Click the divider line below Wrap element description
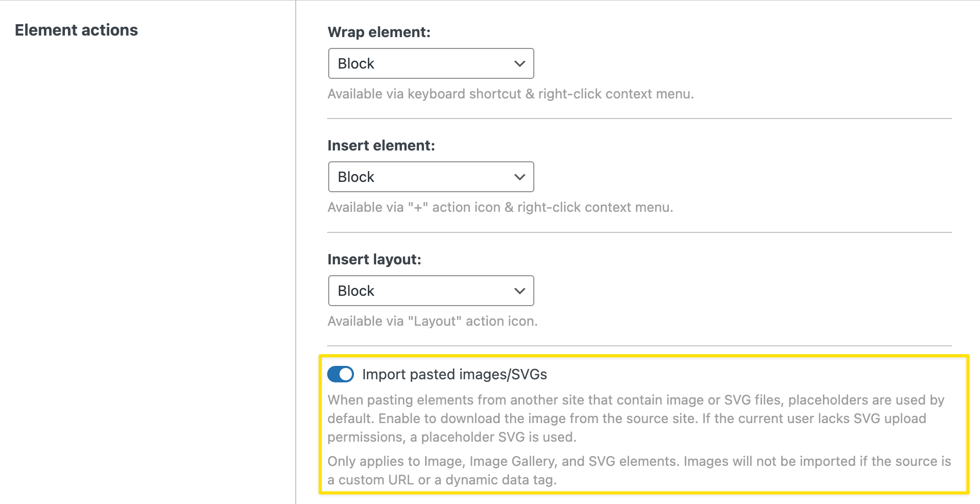Viewport: 980px width, 504px height. (x=639, y=119)
